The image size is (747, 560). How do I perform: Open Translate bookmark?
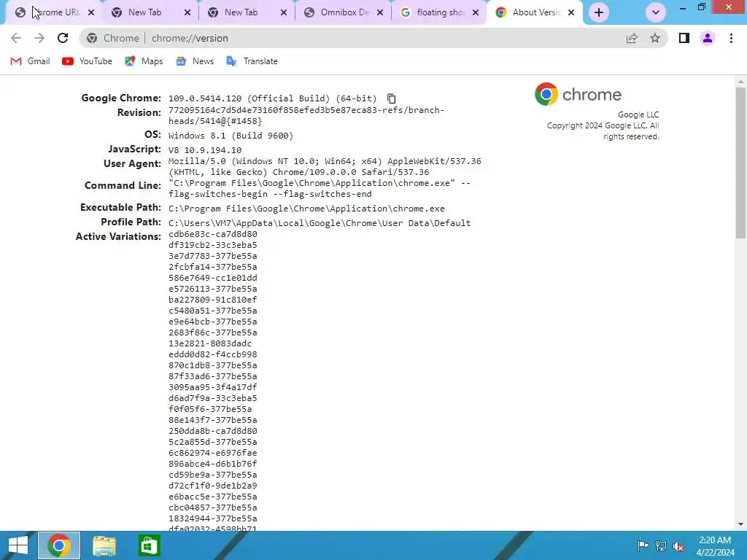[252, 61]
